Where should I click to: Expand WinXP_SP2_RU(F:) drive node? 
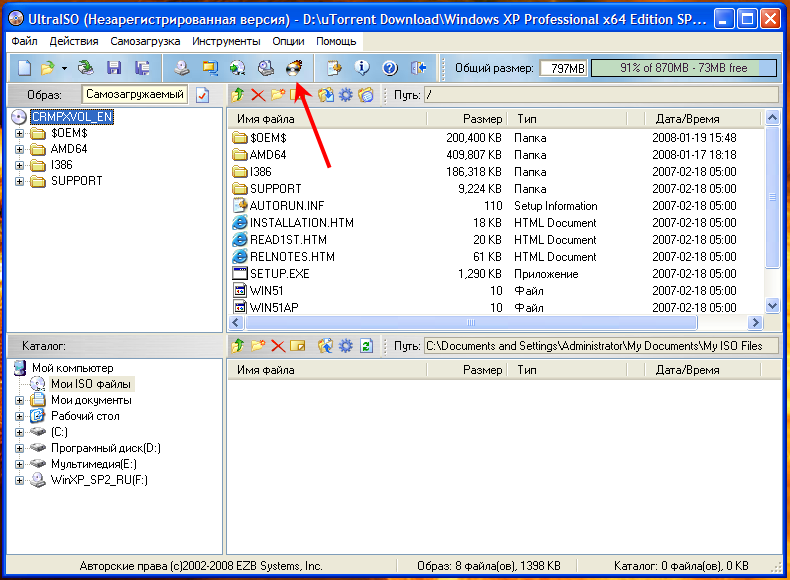(x=19, y=481)
